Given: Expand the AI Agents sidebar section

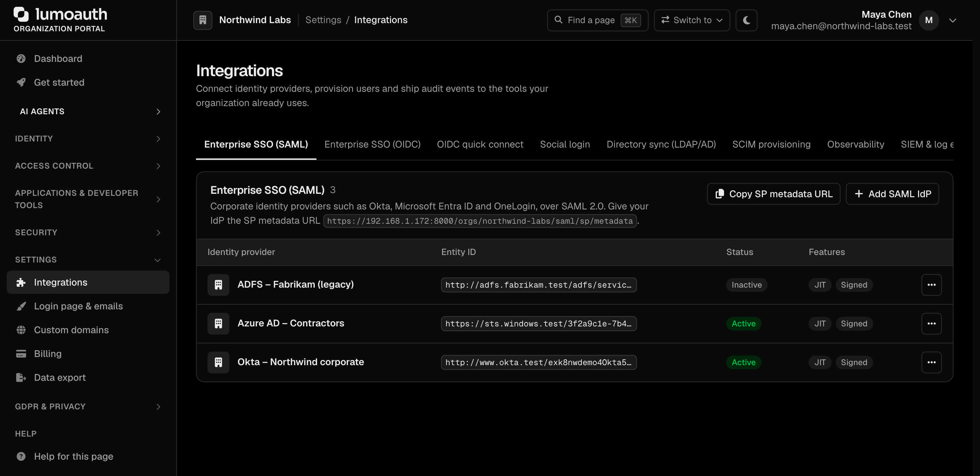Looking at the screenshot, I should click(88, 112).
